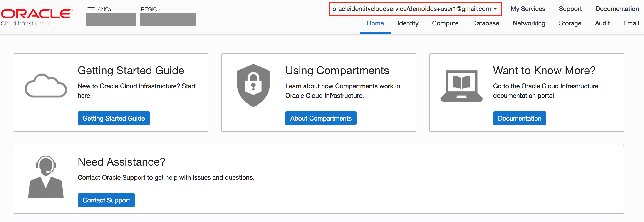Open the My Services link
The width and height of the screenshot is (644, 222).
pyautogui.click(x=528, y=9)
